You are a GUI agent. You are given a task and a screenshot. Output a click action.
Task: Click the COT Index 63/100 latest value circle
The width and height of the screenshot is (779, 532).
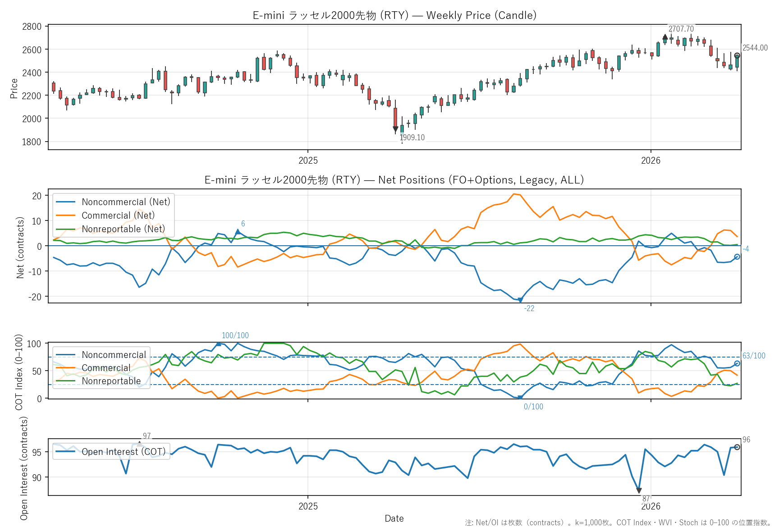(x=737, y=363)
